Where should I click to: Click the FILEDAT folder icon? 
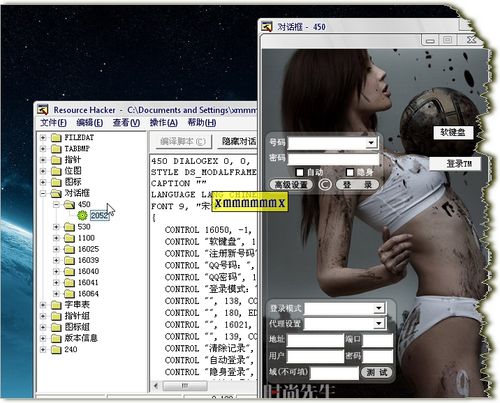pos(57,138)
